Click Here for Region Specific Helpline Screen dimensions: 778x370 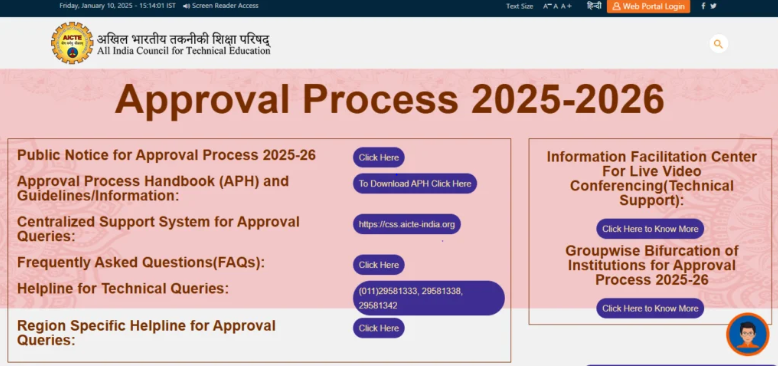379,328
